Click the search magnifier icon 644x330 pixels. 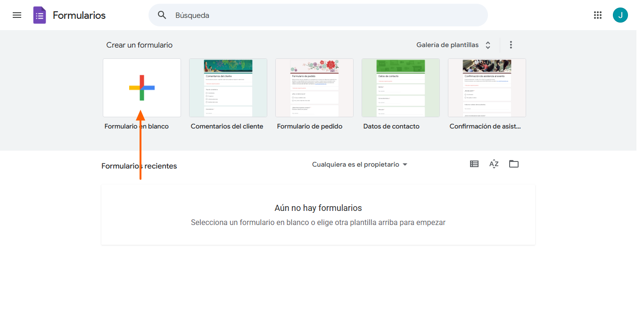pos(162,15)
